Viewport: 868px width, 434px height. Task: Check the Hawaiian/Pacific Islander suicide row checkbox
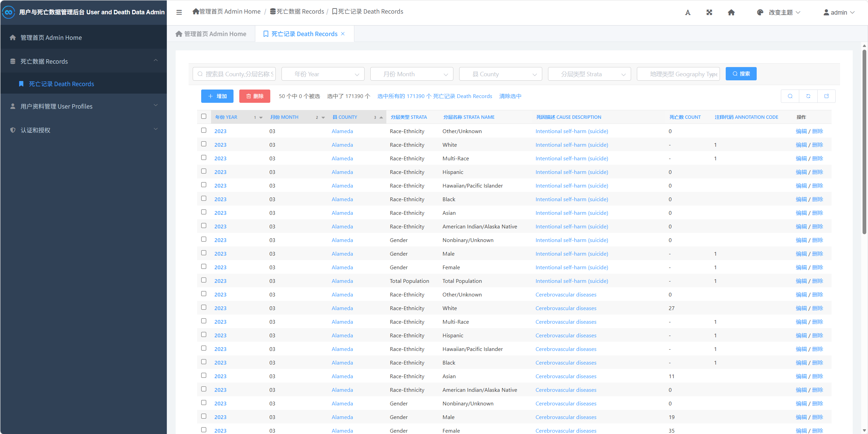(x=204, y=185)
